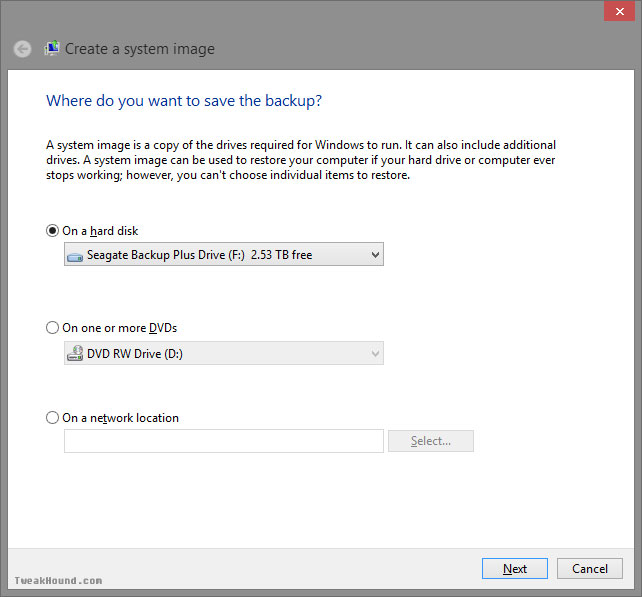Viewport: 642px width, 597px height.
Task: Click the DVD drive dropdown chevron arrow
Action: (x=375, y=353)
